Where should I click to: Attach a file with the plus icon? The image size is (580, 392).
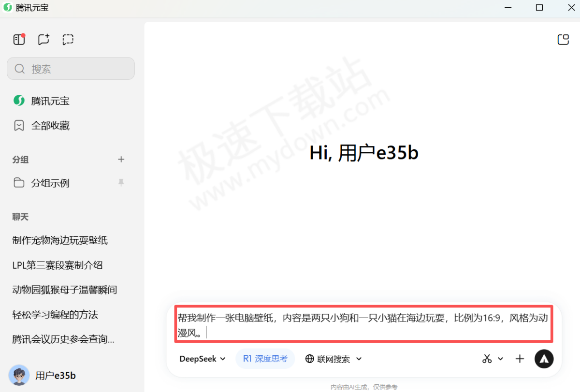coord(520,359)
